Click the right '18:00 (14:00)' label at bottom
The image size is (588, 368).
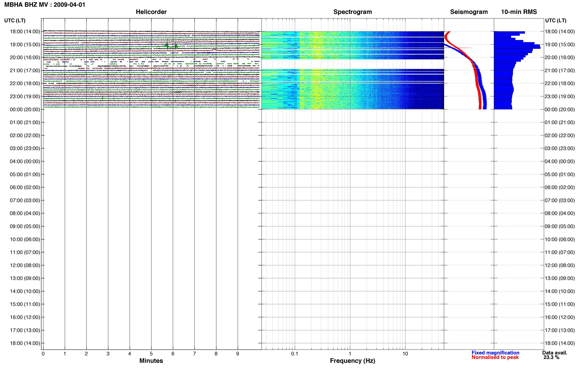coord(560,343)
